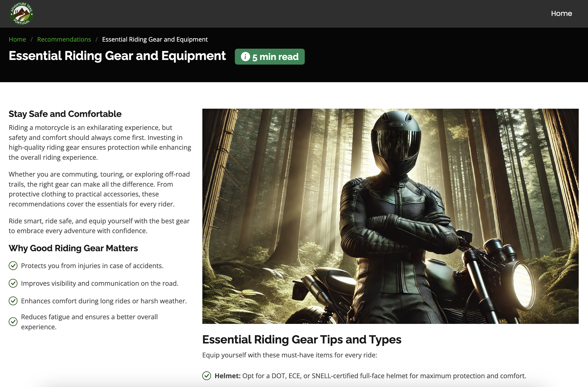
Task: Click the 'Essential Riding Gear and Equipment' page title
Action: click(117, 56)
